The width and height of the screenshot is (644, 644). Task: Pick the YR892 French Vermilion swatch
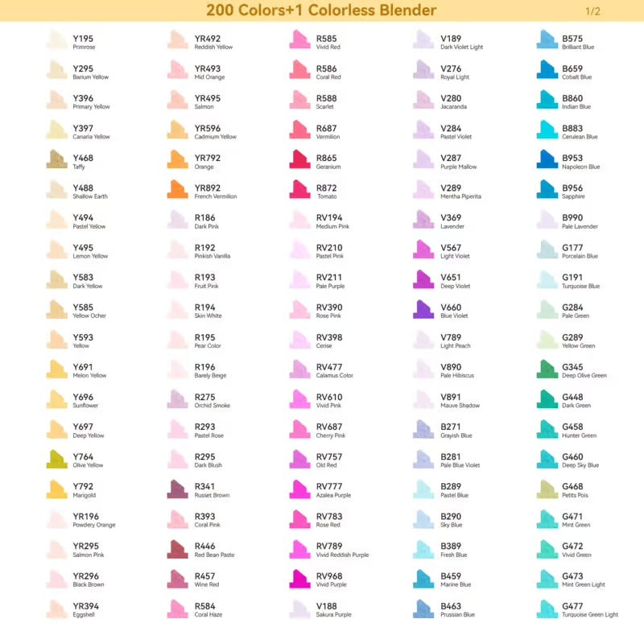click(x=178, y=189)
